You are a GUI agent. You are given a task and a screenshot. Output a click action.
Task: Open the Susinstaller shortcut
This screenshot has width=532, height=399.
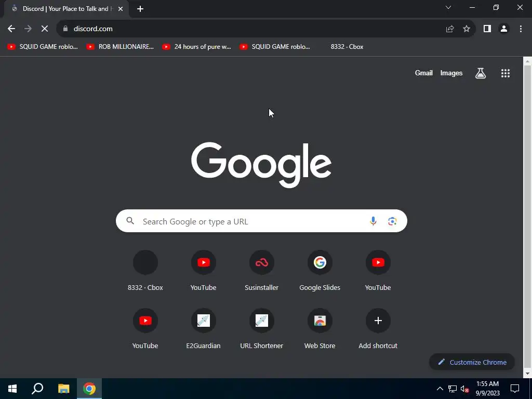tap(262, 271)
